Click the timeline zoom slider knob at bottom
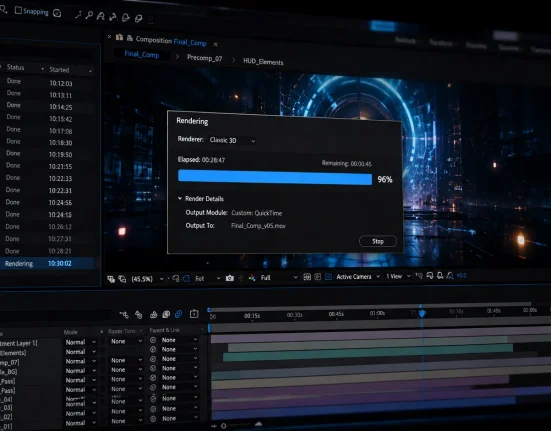This screenshot has height=431, width=551. 223,426
